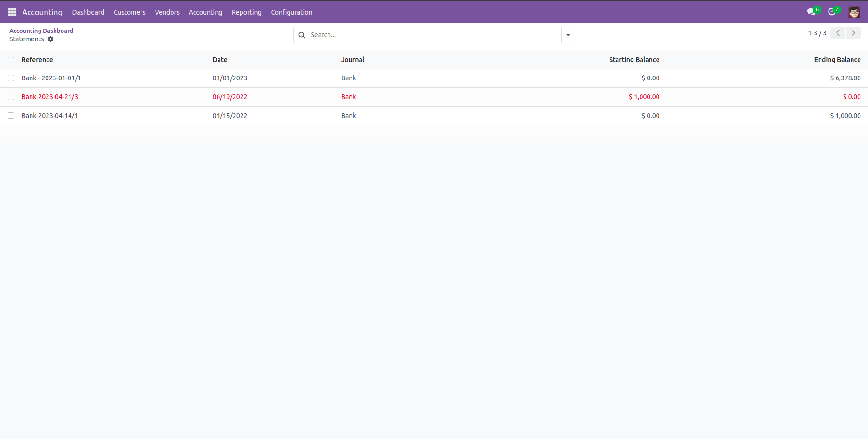Tick the Bank-2023-04-14/1 row checkbox
The height and width of the screenshot is (439, 868).
pos(11,116)
